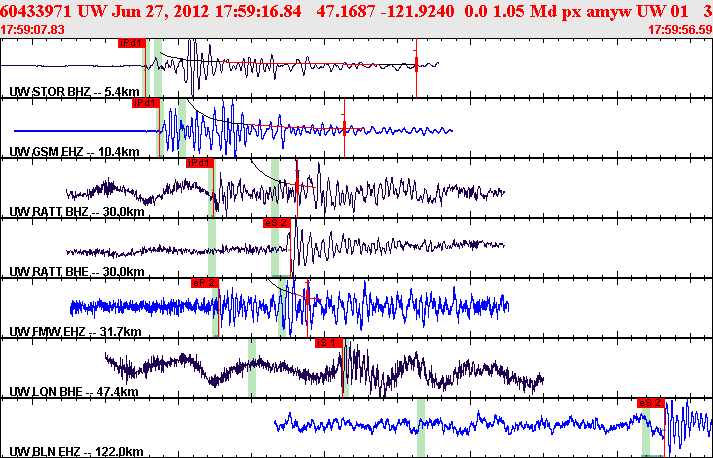Click the eP 2 pick flag on FMW EHZ
713x458 pixels.
click(x=204, y=283)
